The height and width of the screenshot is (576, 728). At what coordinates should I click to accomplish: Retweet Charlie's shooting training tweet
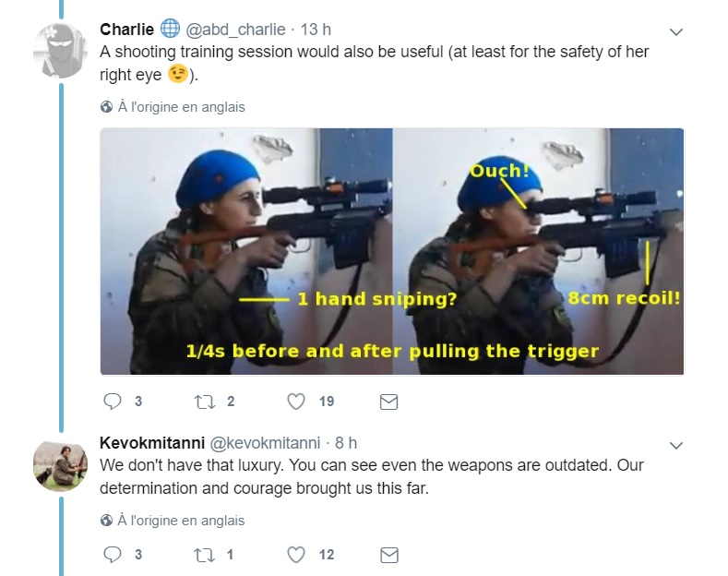(204, 402)
